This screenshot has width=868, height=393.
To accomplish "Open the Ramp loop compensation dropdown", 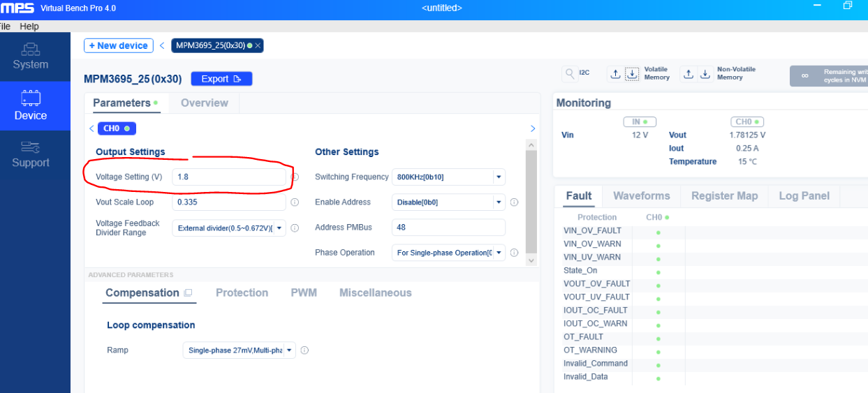I will [x=239, y=350].
